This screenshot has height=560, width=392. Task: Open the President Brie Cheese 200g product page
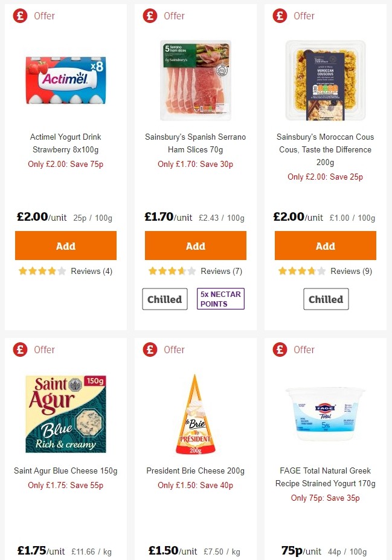(x=195, y=470)
